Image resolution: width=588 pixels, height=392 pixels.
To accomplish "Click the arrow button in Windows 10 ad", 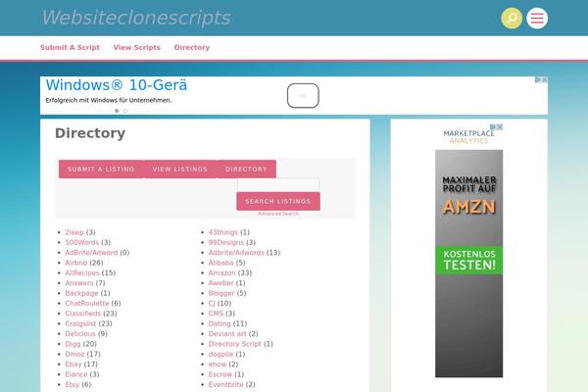I will [303, 96].
